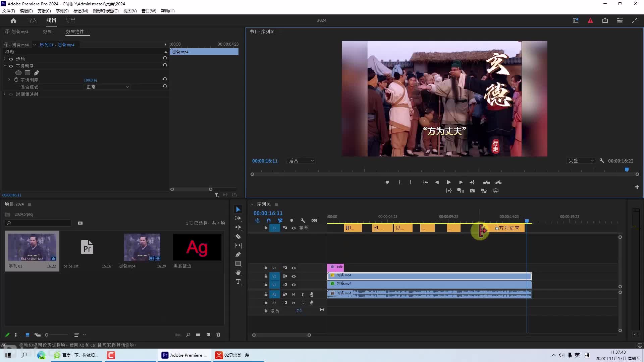
Task: Select the Type tool
Action: [238, 282]
